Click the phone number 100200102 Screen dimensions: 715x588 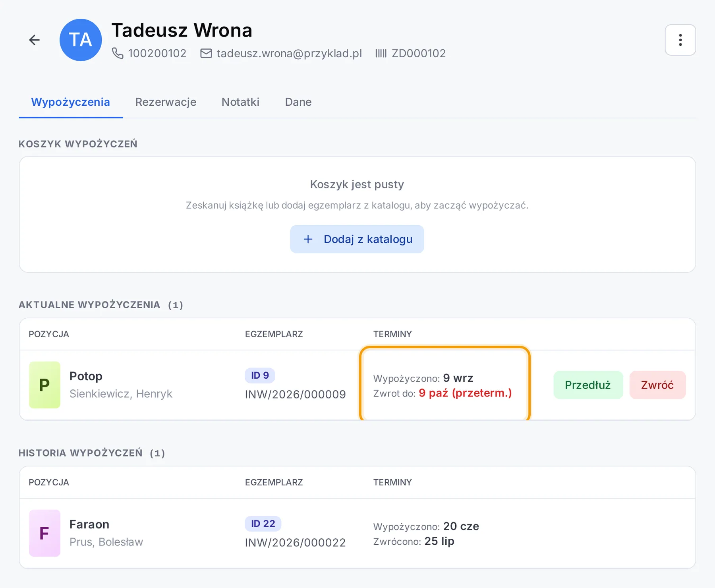click(157, 53)
